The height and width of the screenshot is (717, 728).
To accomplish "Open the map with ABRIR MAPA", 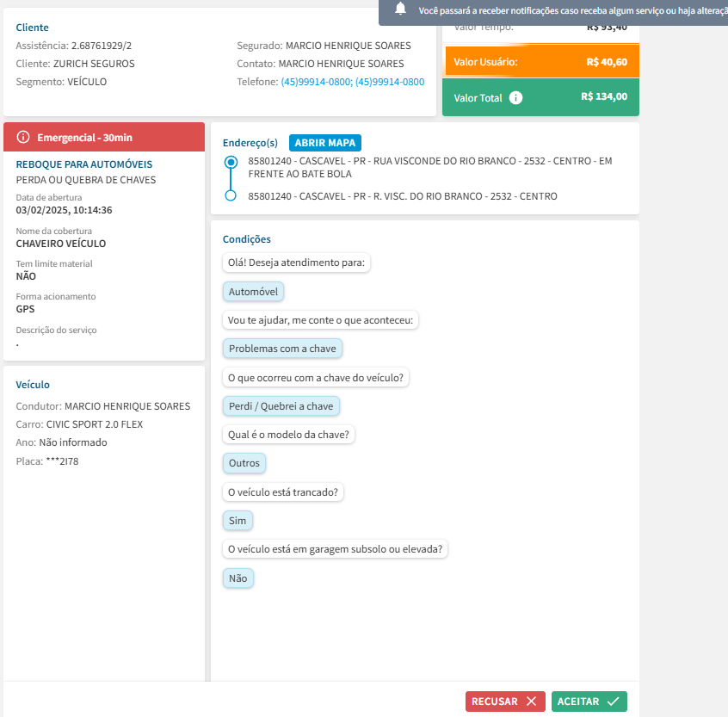I will tap(325, 143).
